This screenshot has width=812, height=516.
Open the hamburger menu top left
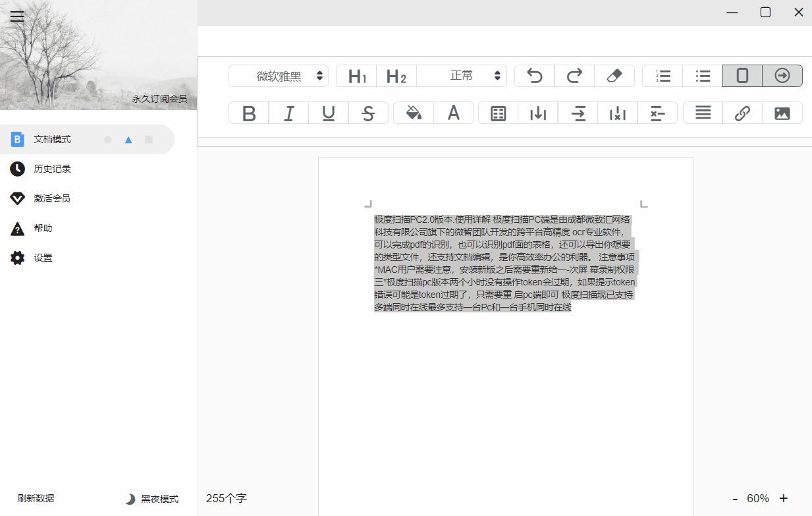(x=17, y=16)
